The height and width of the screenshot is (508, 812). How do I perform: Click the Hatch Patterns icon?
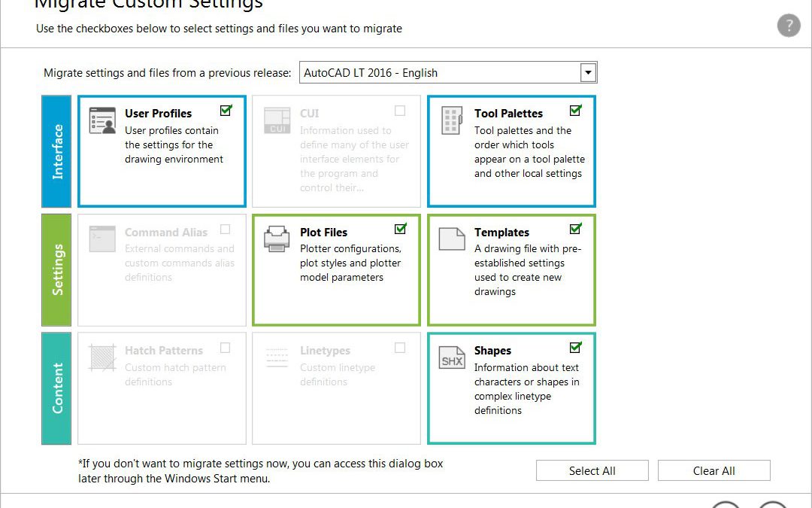tap(102, 357)
